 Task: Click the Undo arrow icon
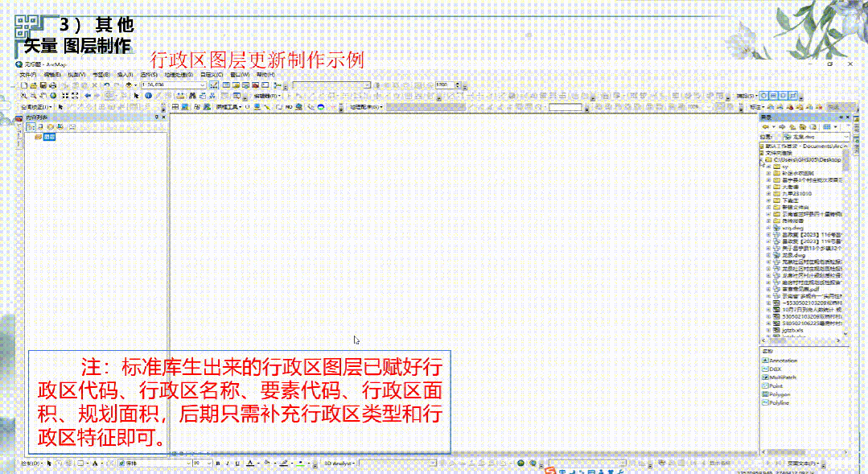(x=106, y=85)
